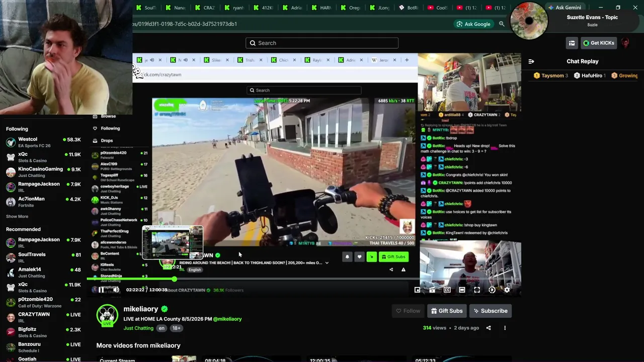
Task: Switch to the BotRix browser tab
Action: [x=409, y=8]
